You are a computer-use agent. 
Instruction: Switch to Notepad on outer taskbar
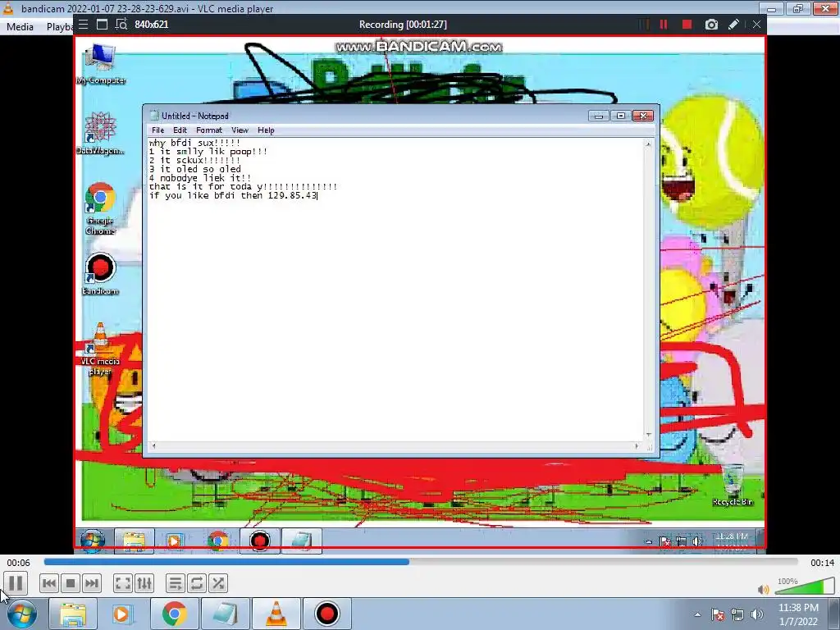tap(225, 614)
